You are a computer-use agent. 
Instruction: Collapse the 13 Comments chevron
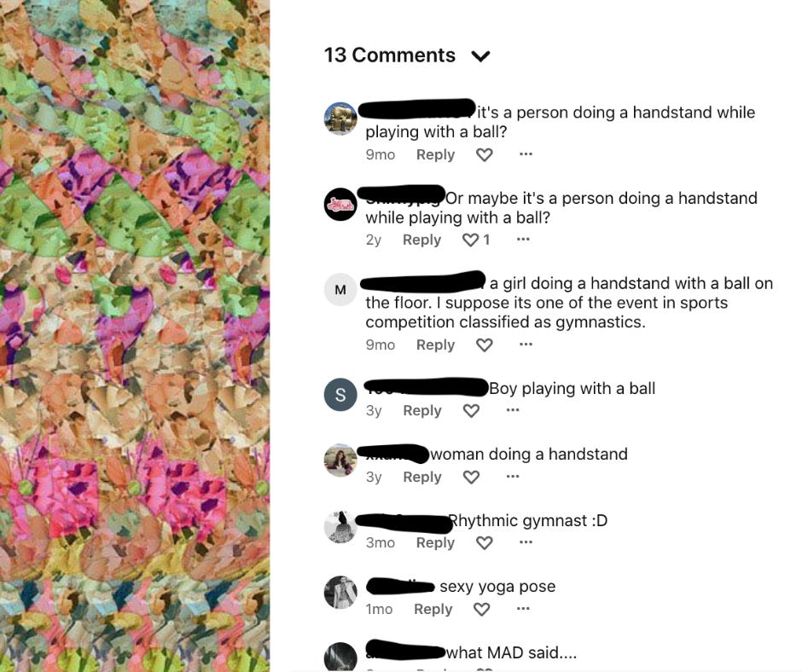tap(481, 55)
